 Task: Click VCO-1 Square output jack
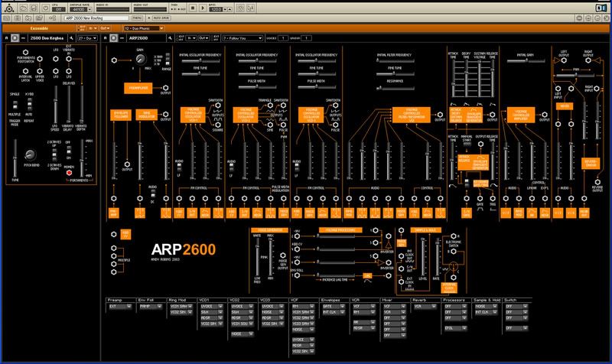coord(218,125)
